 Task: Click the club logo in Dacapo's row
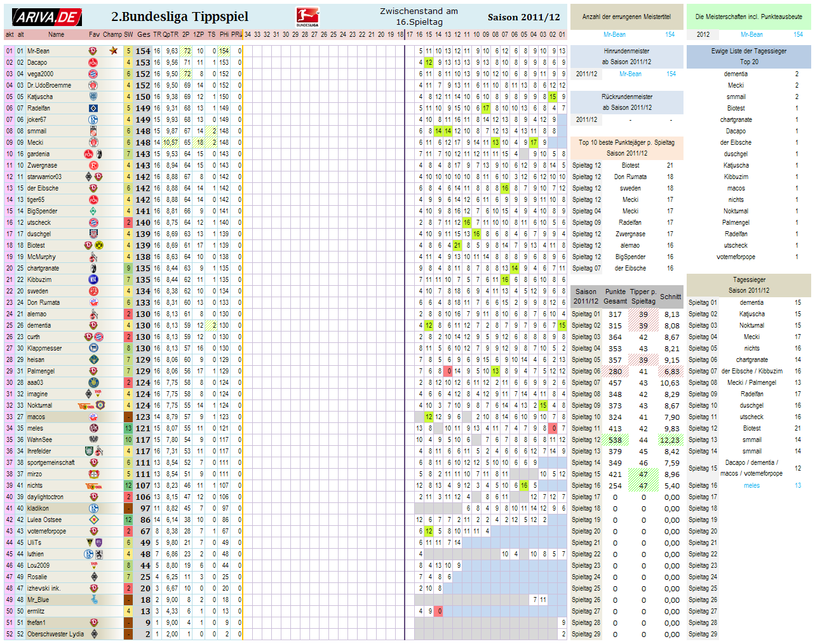93,62
